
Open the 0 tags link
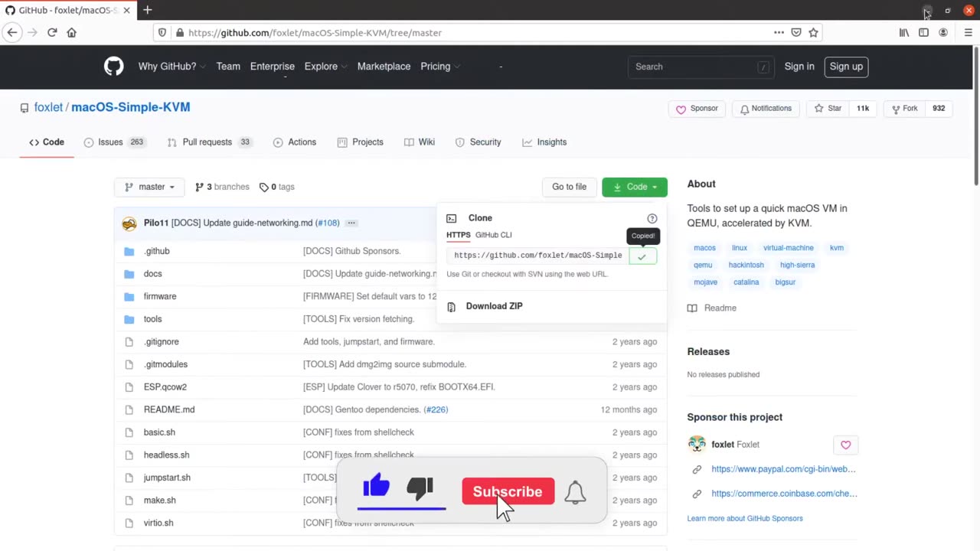(x=276, y=187)
